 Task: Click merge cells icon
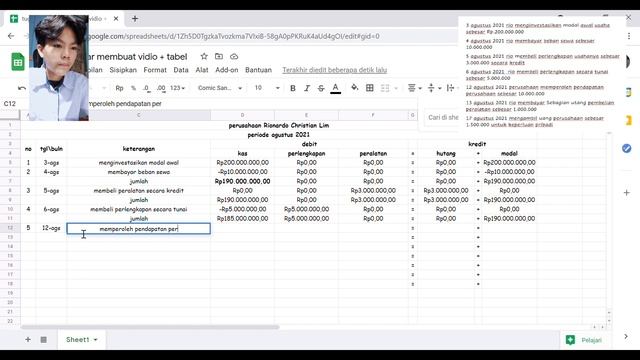point(385,88)
